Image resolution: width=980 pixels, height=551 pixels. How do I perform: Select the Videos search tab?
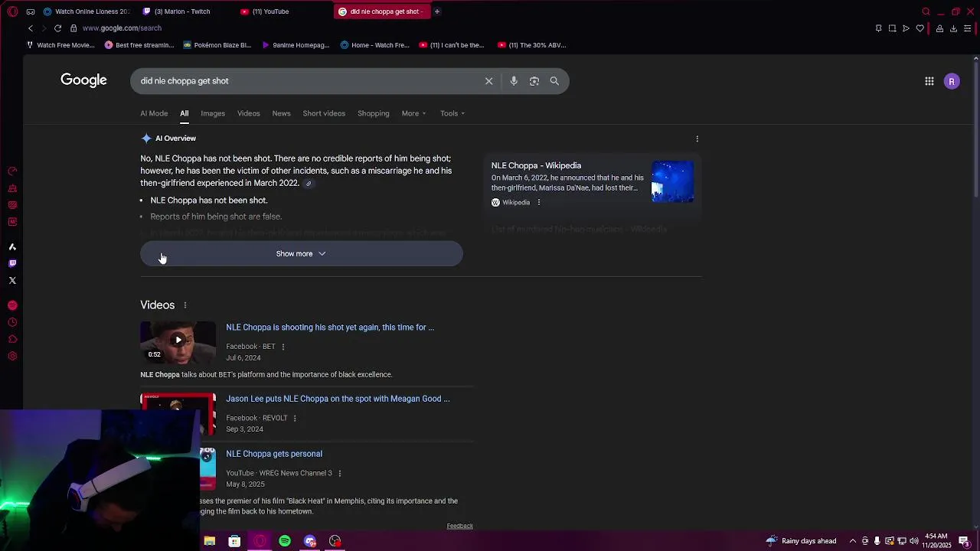[248, 113]
